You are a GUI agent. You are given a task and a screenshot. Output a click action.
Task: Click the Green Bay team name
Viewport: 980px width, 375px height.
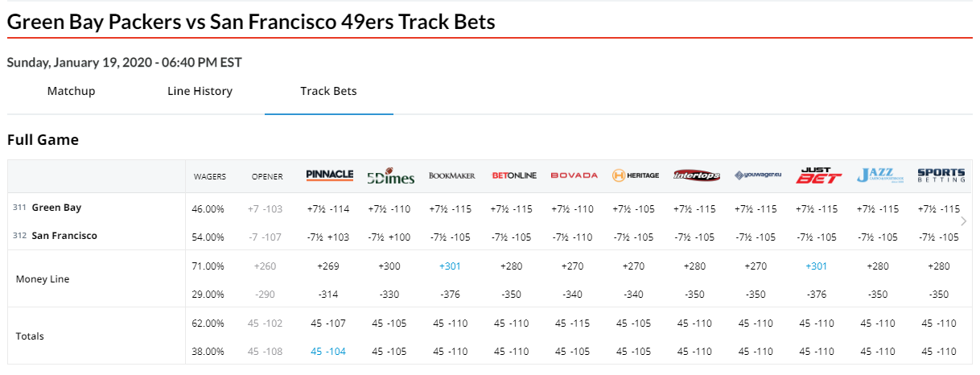click(x=56, y=208)
